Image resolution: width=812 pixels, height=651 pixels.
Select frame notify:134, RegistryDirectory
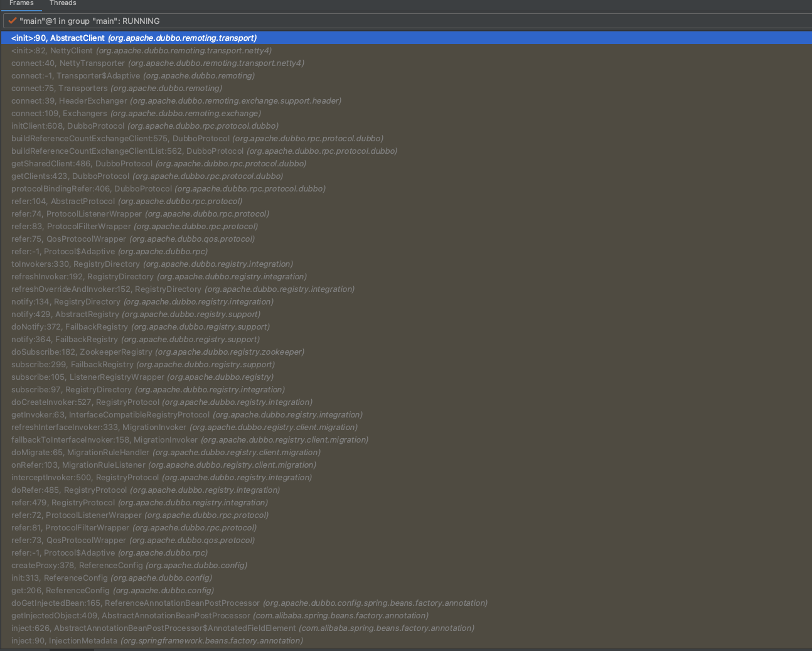click(x=406, y=301)
